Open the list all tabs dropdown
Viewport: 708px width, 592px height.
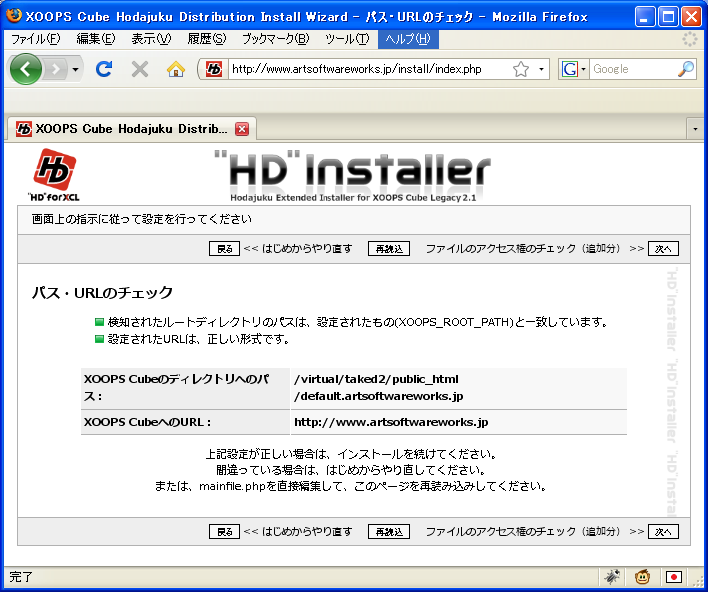tap(695, 129)
